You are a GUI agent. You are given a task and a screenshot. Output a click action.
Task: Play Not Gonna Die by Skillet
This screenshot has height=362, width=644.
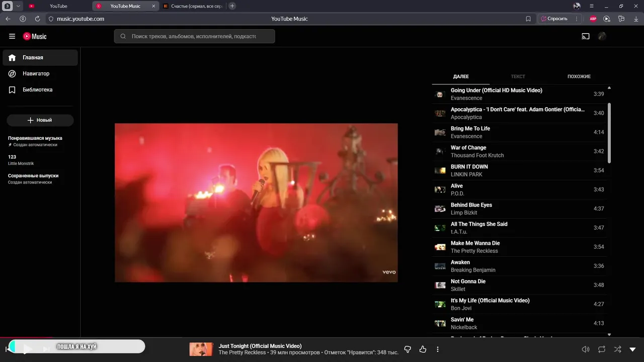(x=520, y=285)
